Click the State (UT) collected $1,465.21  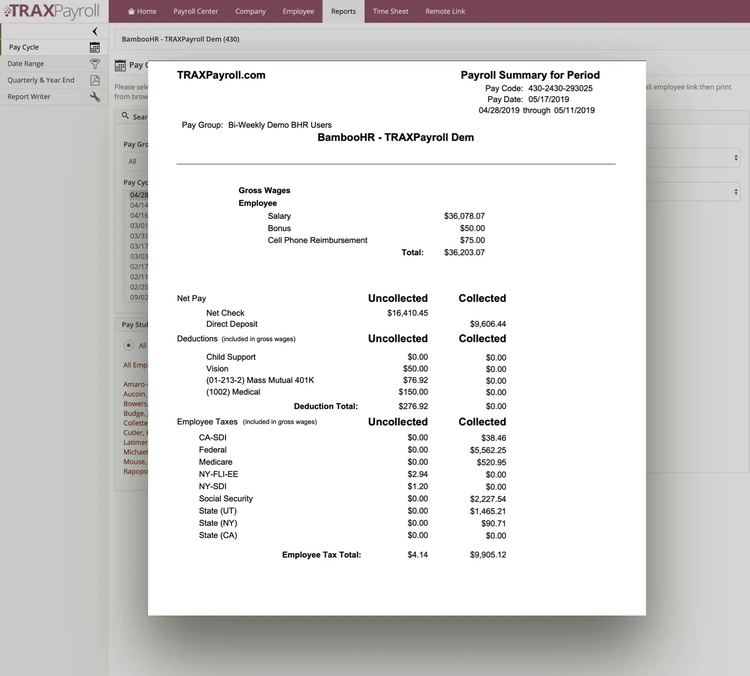click(487, 511)
